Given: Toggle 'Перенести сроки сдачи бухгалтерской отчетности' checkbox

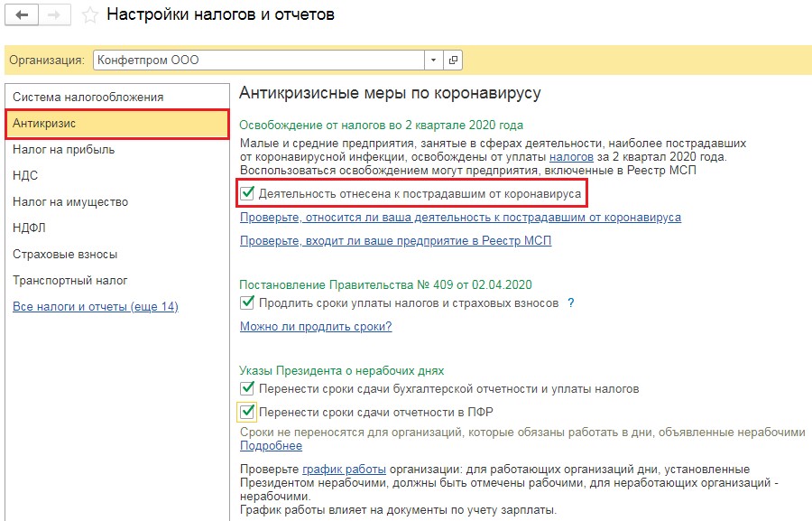Looking at the screenshot, I should pyautogui.click(x=247, y=389).
